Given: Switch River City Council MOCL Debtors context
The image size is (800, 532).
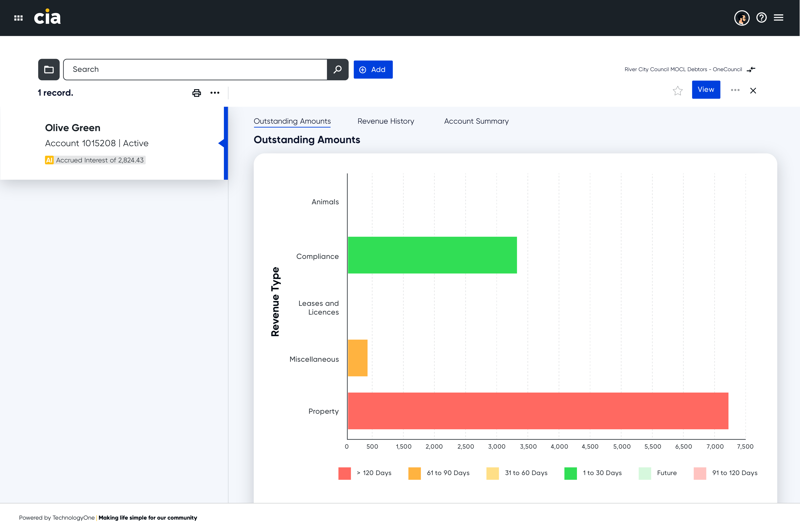Looking at the screenshot, I should pos(751,70).
